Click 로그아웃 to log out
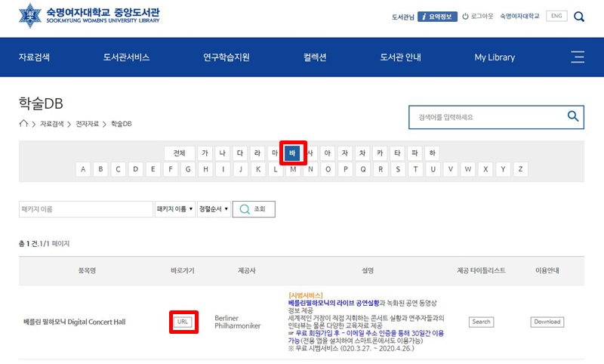604x364 pixels. click(x=478, y=16)
